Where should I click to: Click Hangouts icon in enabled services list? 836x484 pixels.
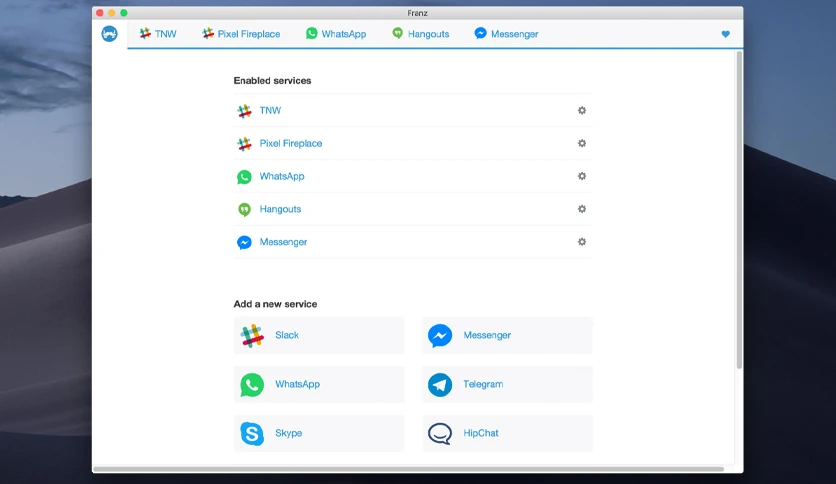(244, 209)
